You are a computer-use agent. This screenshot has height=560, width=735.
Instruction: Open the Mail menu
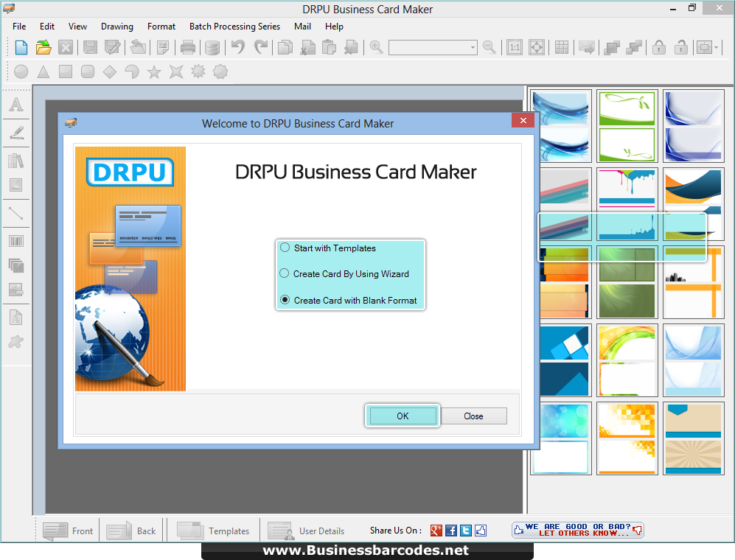[x=302, y=27]
